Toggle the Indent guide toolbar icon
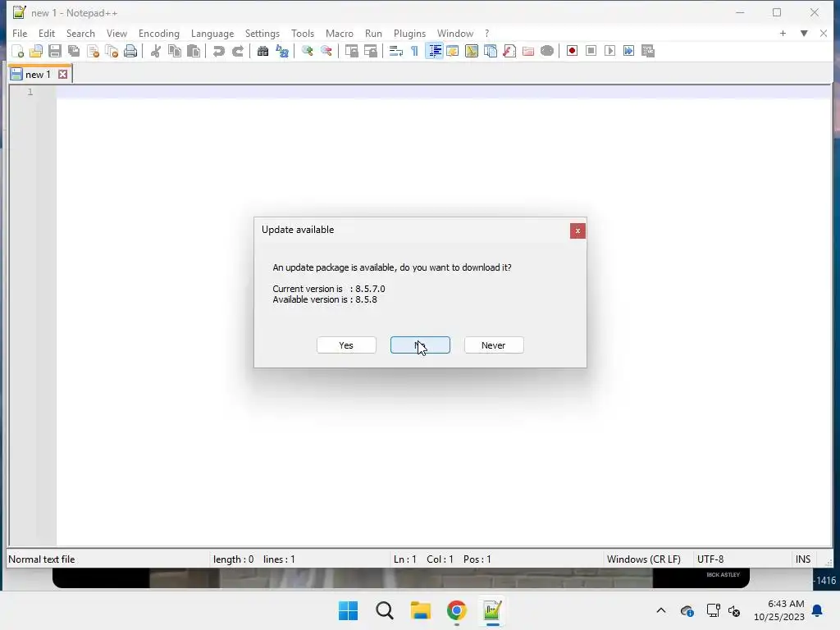 [434, 51]
